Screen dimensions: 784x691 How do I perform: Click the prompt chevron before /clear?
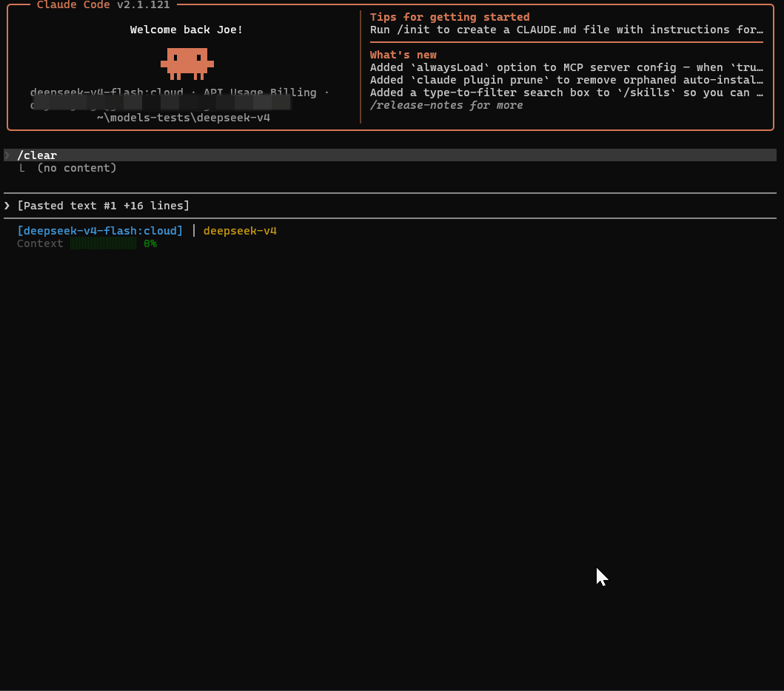coord(7,155)
